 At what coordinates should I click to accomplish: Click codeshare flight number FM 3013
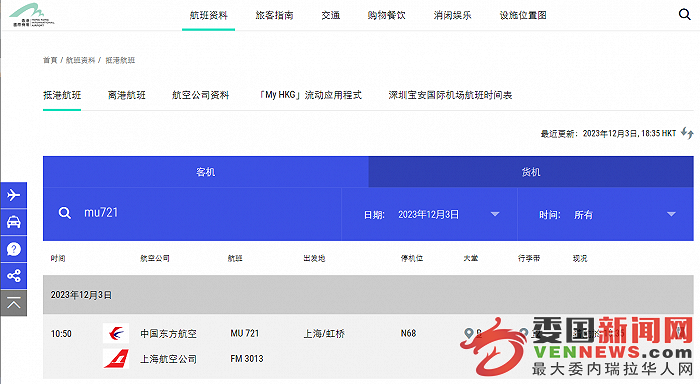click(247, 359)
